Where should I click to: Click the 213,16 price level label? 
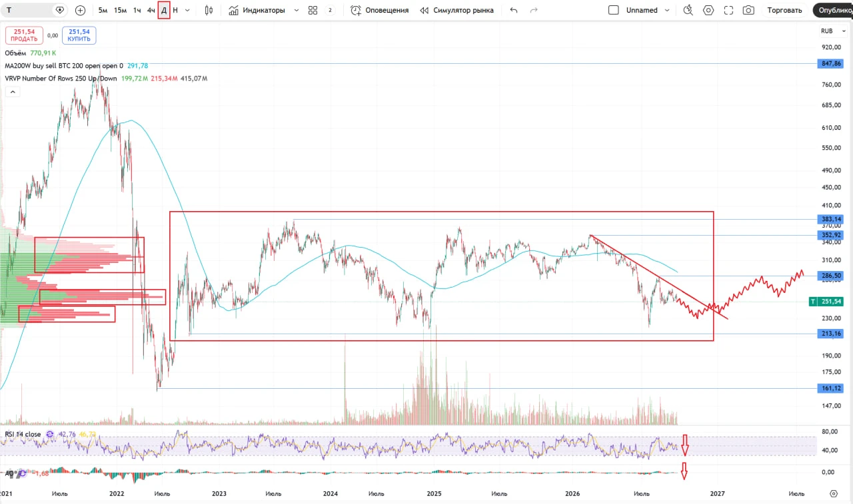830,334
